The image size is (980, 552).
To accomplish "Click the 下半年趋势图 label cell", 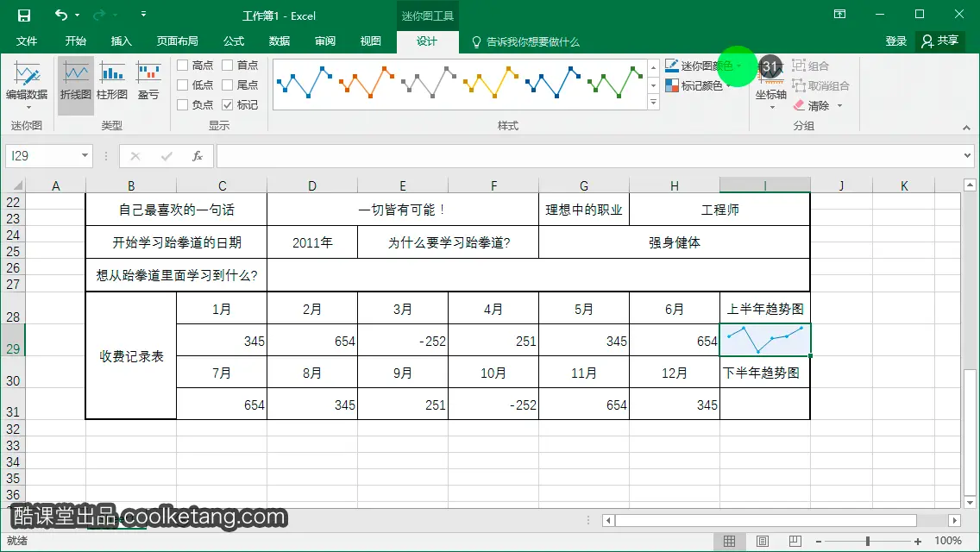I will pos(764,373).
